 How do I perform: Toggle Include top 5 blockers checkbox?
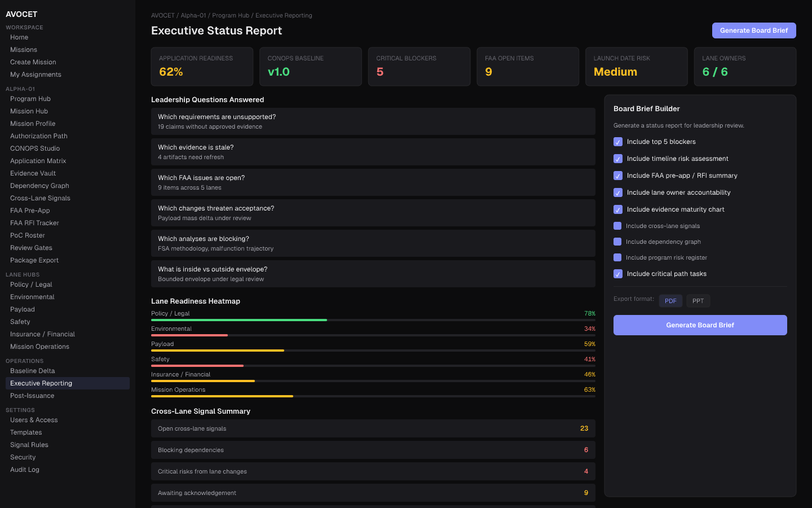(x=618, y=142)
